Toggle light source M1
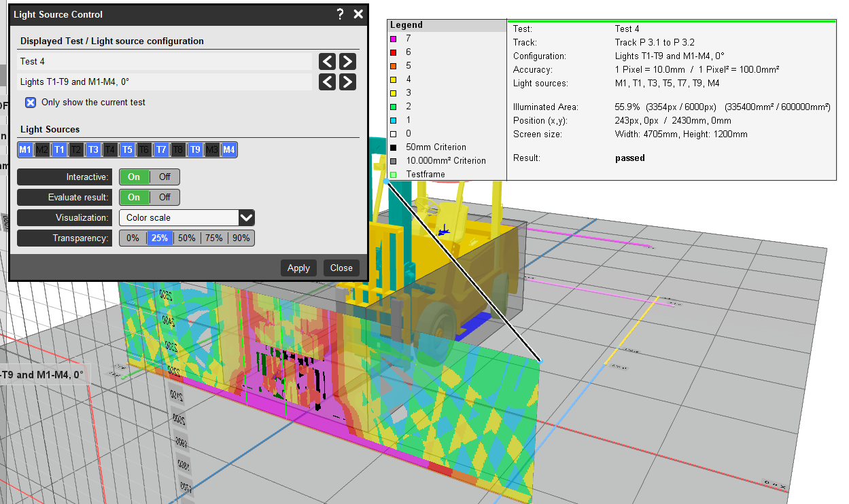 coord(25,150)
